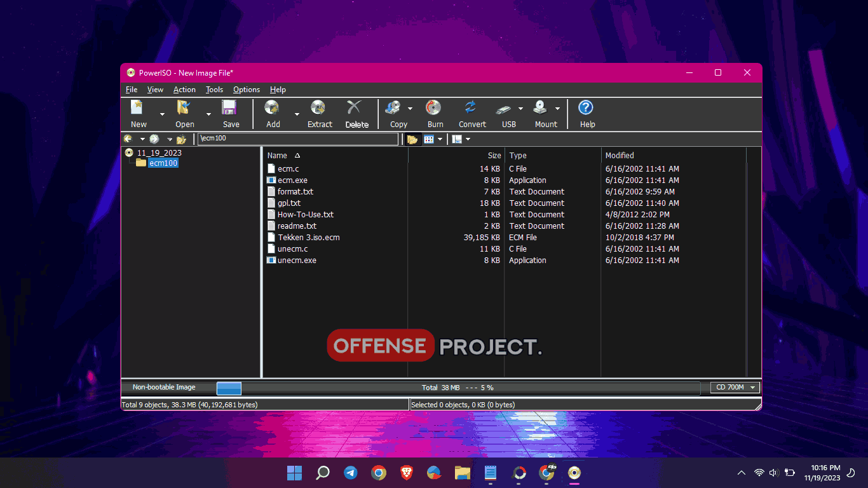Select the file Tekken 3.iso.ecm

309,238
